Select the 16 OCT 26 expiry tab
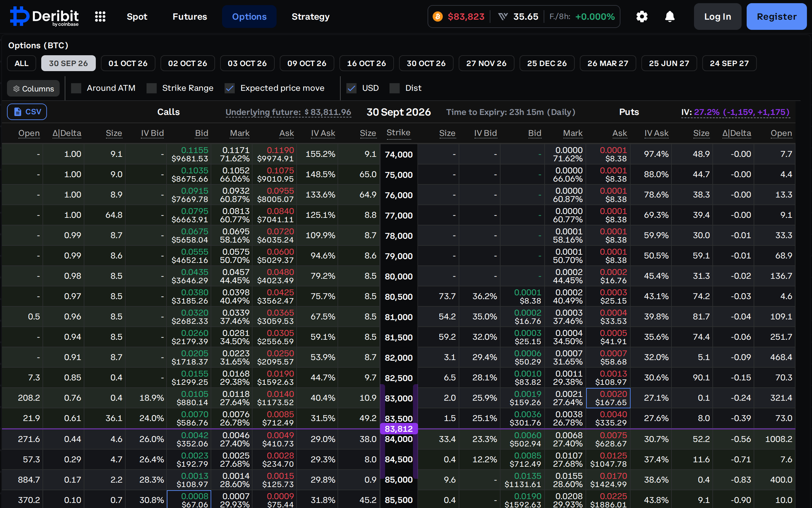 [x=366, y=63]
